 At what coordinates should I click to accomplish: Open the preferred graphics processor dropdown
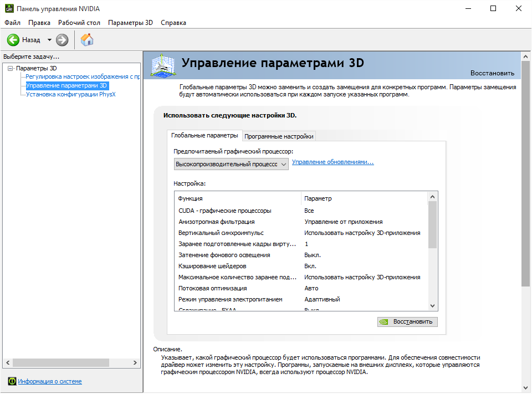tap(231, 164)
